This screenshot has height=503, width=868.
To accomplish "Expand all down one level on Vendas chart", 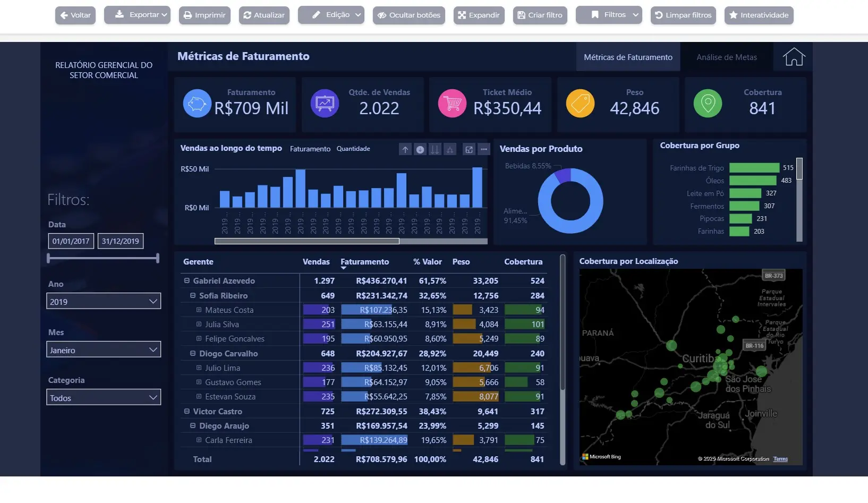I will [x=450, y=149].
